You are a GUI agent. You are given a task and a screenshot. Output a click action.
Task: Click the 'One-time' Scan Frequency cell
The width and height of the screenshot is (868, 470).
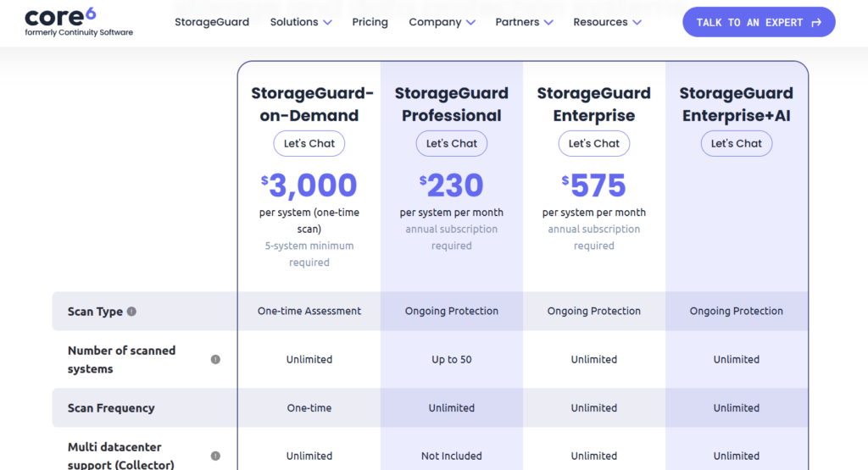(309, 407)
